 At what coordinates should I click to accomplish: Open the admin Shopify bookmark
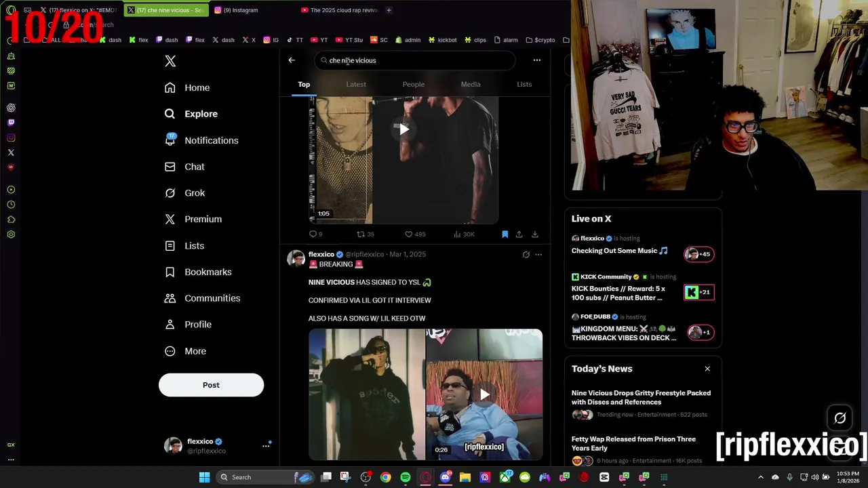tap(408, 40)
